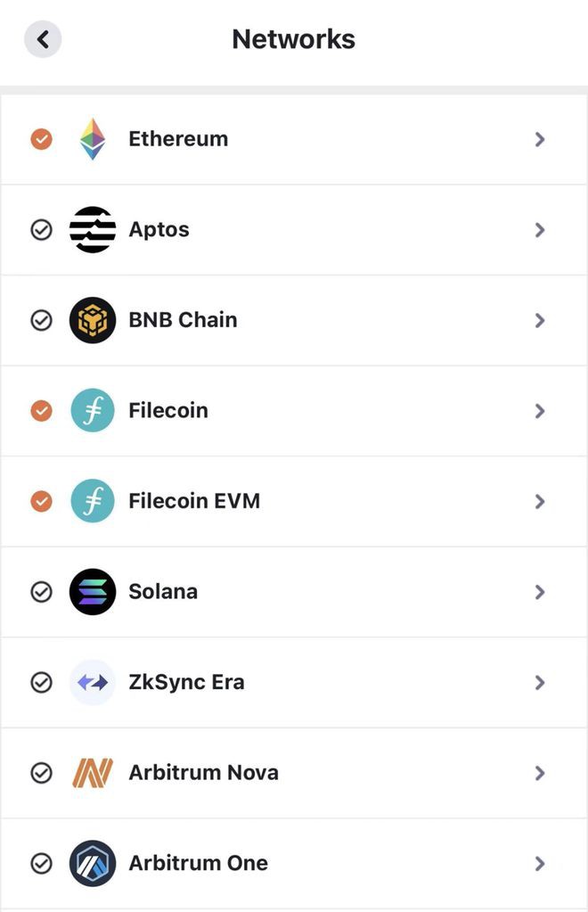Select the Filecoin network name

pos(168,411)
